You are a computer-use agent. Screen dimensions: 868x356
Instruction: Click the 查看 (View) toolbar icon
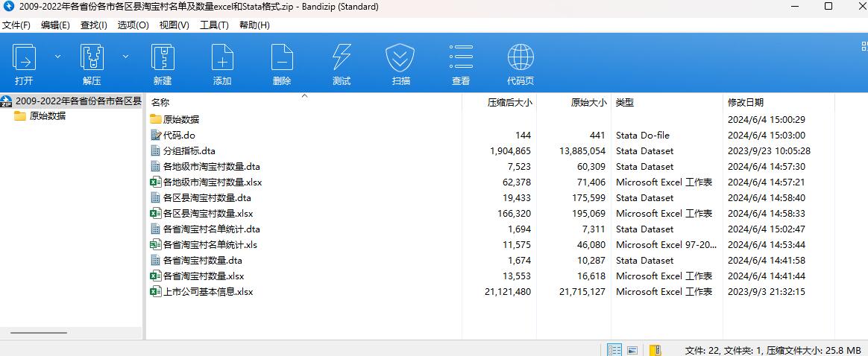(x=461, y=57)
